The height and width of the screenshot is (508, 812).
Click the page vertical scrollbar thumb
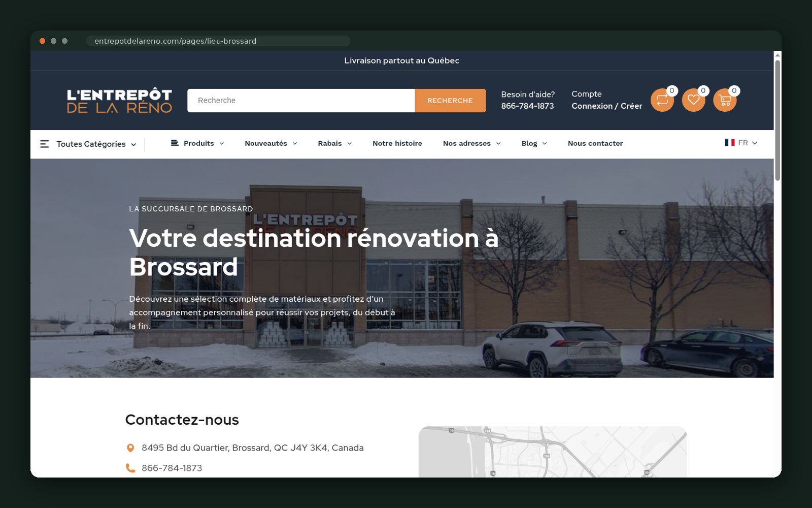pyautogui.click(x=777, y=120)
